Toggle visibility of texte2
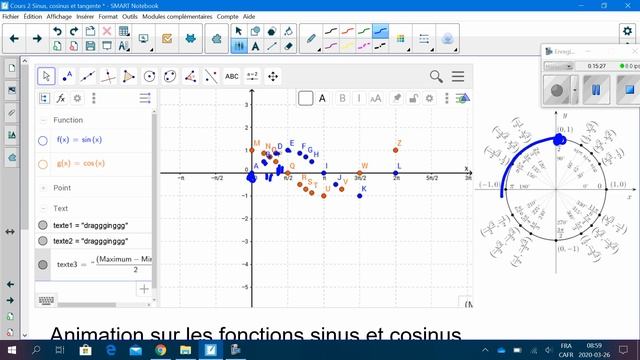 (x=43, y=241)
